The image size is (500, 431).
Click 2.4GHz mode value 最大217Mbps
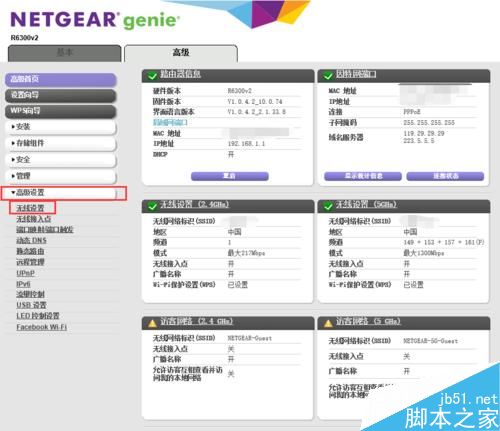(x=246, y=253)
